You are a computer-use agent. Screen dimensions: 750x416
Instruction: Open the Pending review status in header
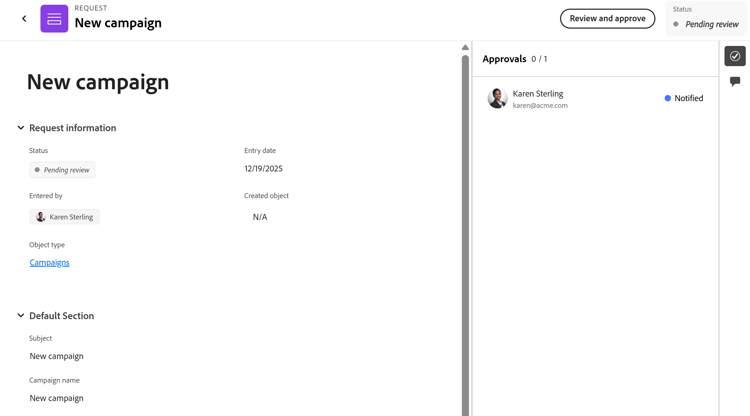click(706, 19)
